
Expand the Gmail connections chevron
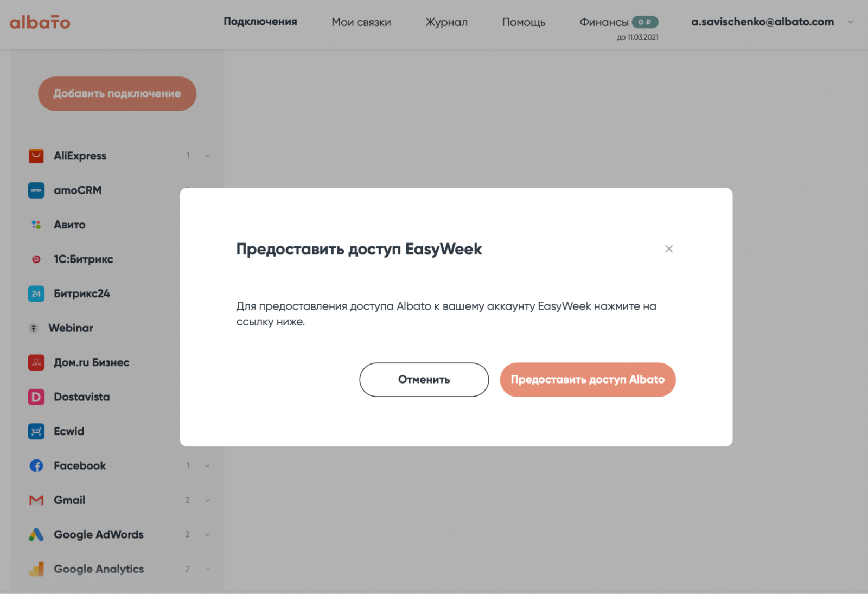207,500
